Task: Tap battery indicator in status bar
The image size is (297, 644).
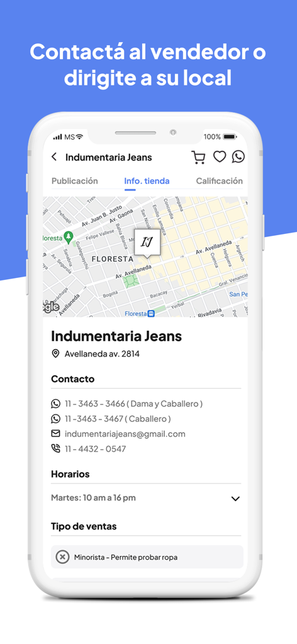Action: point(230,136)
